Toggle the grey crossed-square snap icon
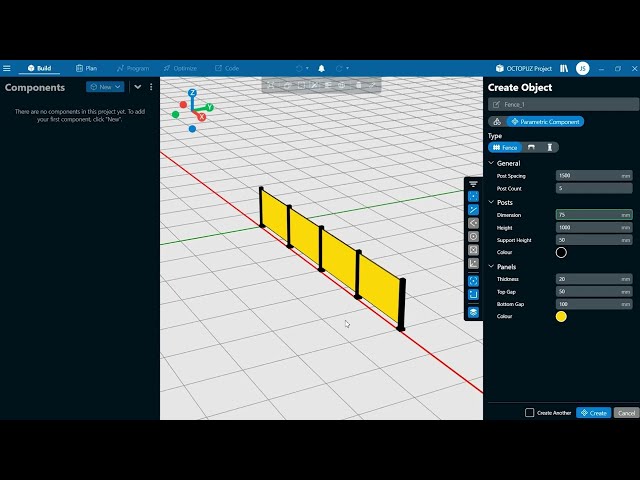 coord(473,250)
